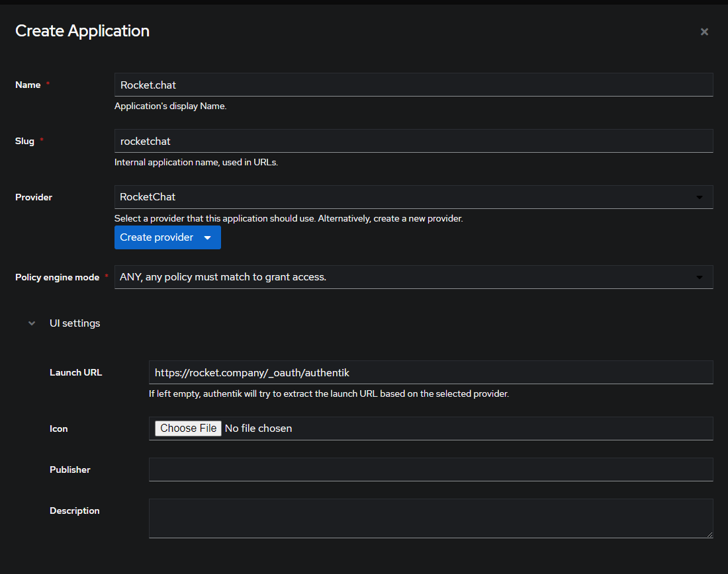This screenshot has width=728, height=574.
Task: Click the Publisher input field
Action: coord(431,470)
